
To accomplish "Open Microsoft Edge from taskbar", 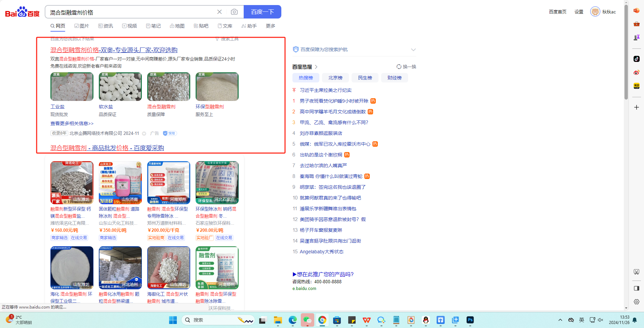I will [x=292, y=320].
